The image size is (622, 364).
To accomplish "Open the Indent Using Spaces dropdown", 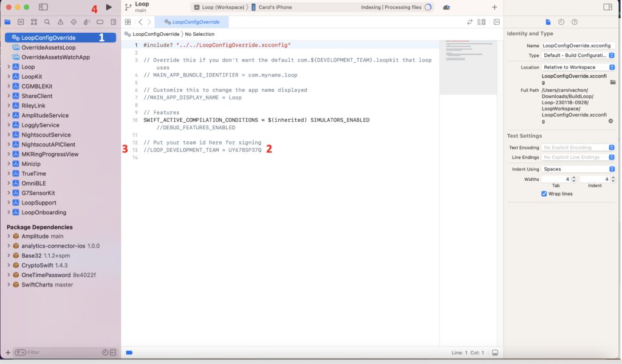I will (581, 167).
